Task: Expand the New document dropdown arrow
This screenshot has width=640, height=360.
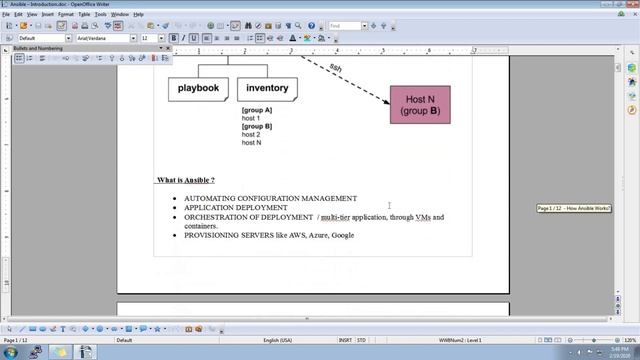Action: [x=16, y=26]
